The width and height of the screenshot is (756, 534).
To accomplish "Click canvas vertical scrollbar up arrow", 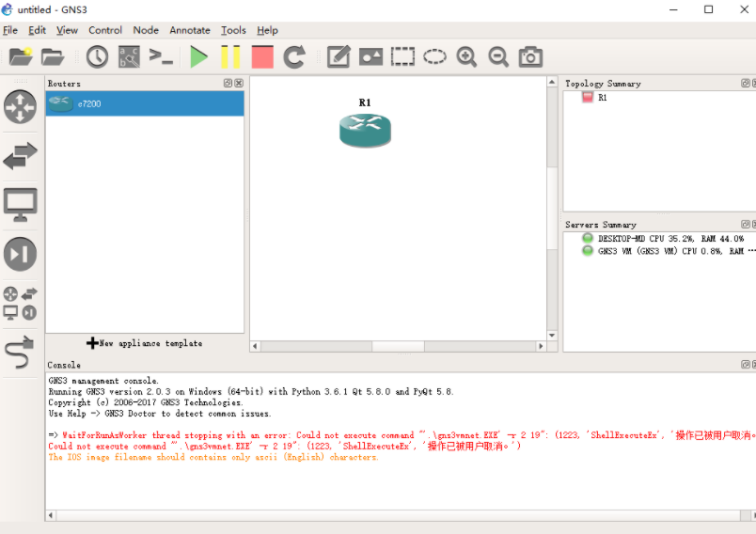I will tap(552, 82).
